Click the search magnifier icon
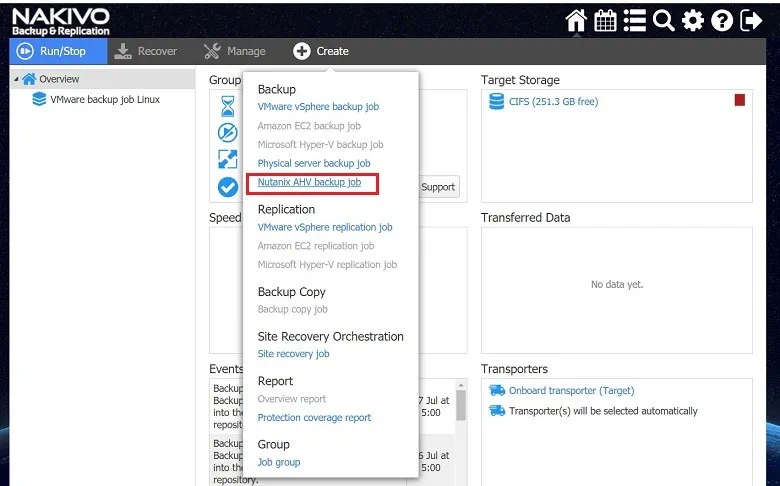 pos(663,20)
